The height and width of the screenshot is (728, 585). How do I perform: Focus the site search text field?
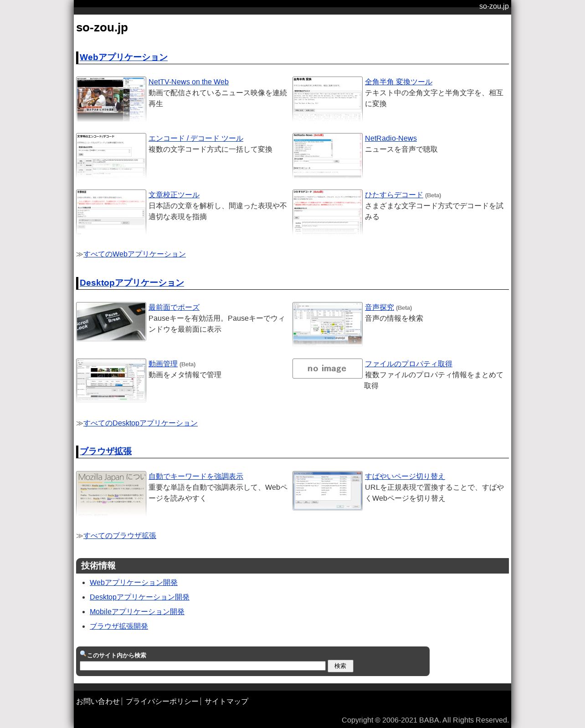pos(203,666)
